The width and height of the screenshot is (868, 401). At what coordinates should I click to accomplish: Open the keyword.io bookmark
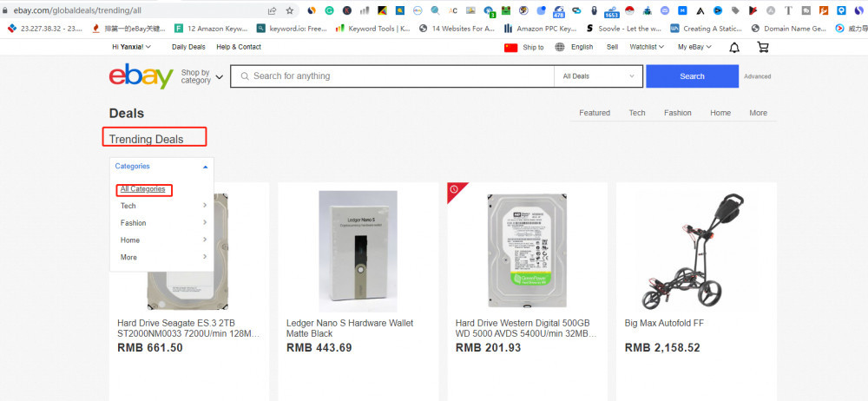point(291,29)
